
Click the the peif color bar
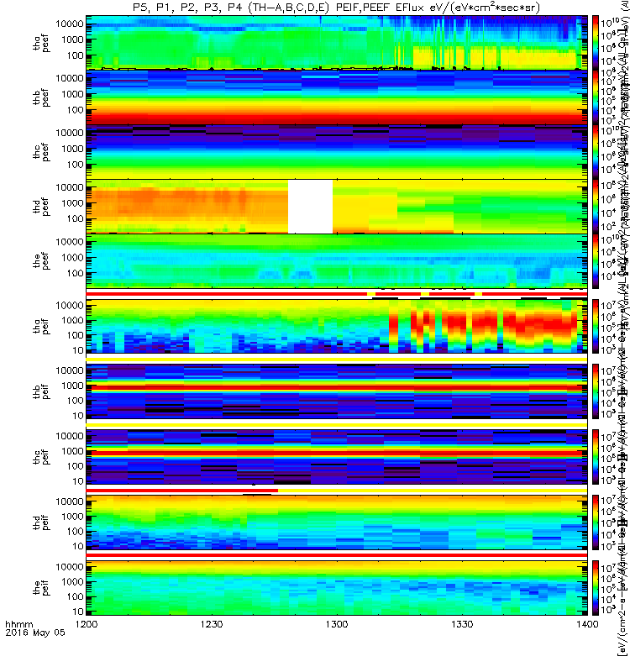click(x=596, y=587)
